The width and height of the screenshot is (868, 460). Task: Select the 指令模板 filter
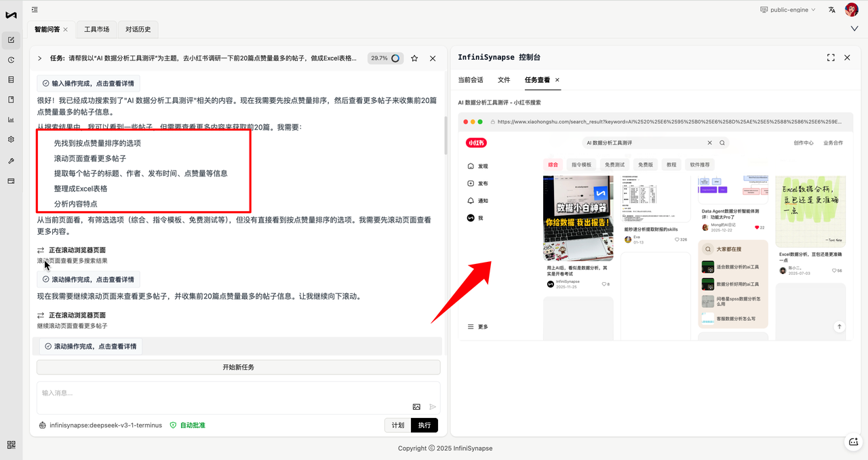pyautogui.click(x=581, y=165)
